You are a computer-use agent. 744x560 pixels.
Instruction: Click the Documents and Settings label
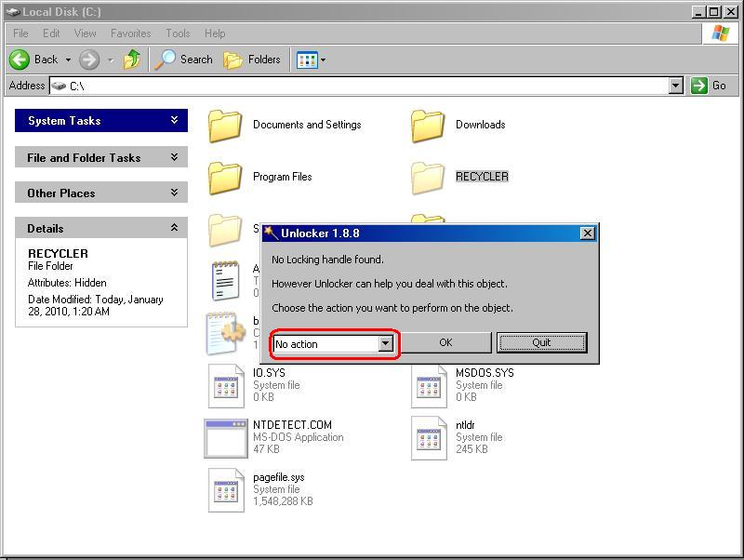[307, 125]
